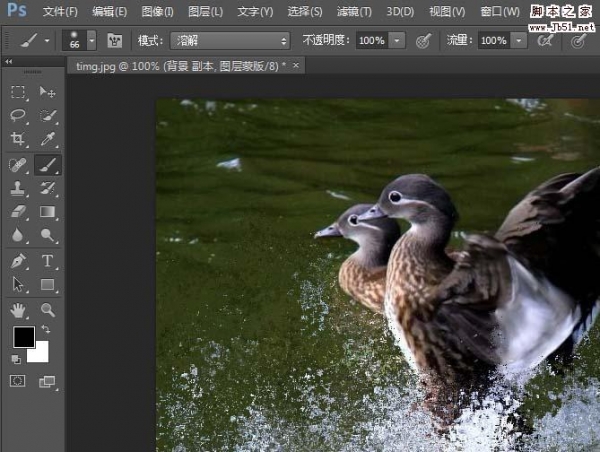
Task: Expand the opacity 100% slider arrow
Action: (x=397, y=41)
